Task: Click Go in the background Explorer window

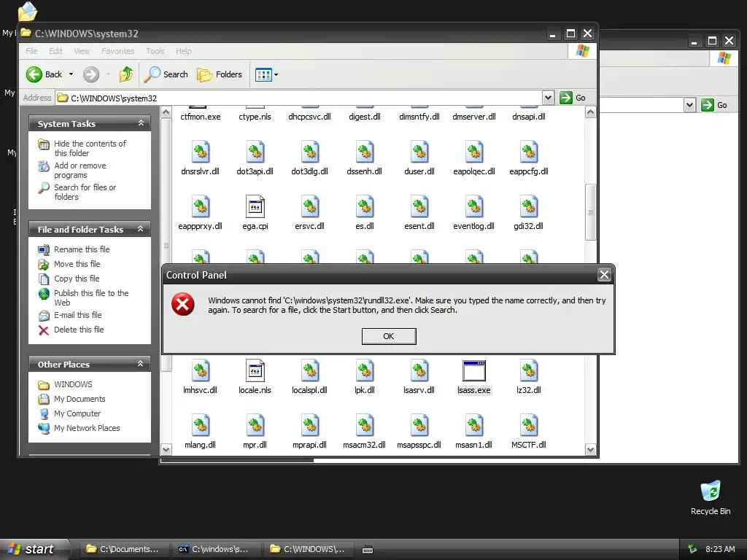Action: click(715, 105)
